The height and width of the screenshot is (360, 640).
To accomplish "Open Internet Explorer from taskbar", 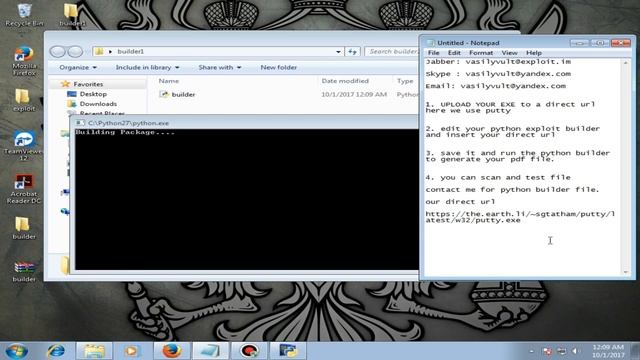I will (56, 351).
